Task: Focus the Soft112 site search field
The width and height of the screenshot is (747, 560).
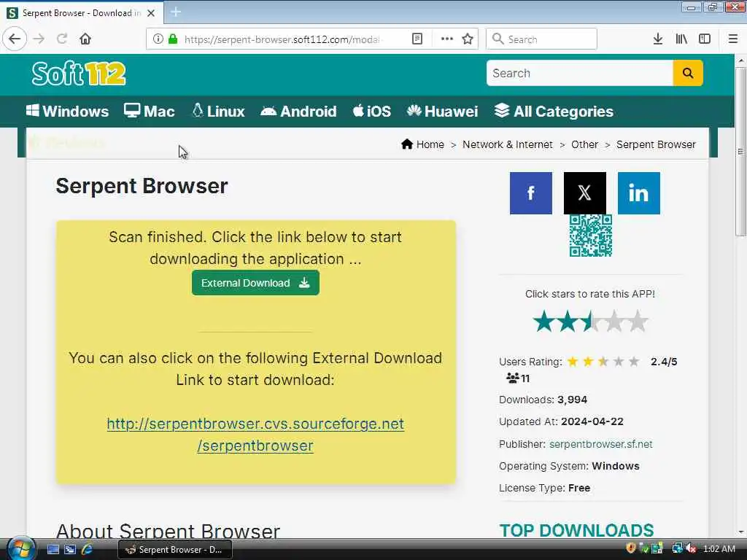Action: tap(579, 73)
